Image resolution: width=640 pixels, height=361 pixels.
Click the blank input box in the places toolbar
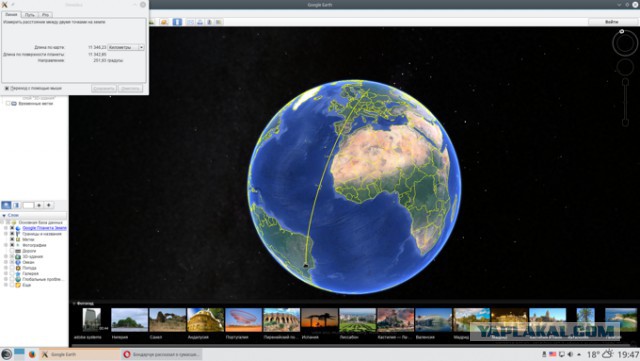tap(28, 205)
